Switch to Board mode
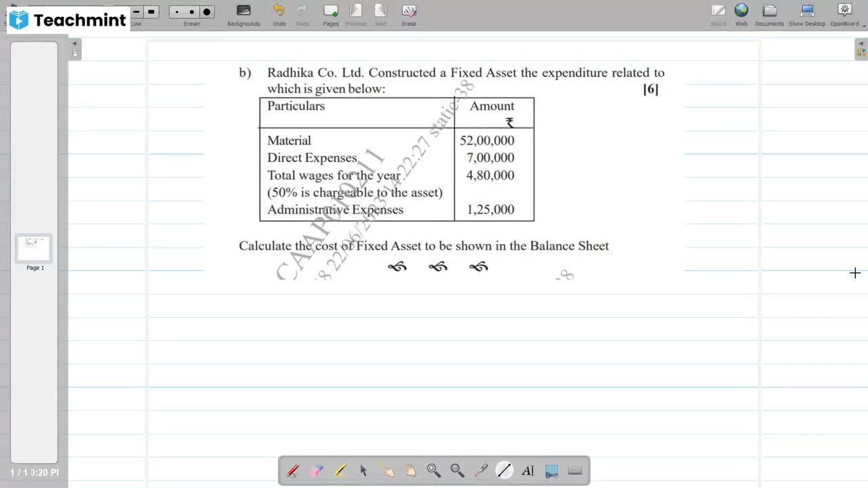The width and height of the screenshot is (868, 488). (718, 14)
